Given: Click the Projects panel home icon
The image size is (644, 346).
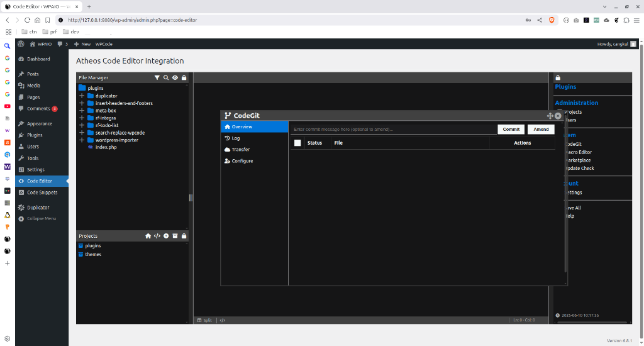Looking at the screenshot, I should (148, 236).
